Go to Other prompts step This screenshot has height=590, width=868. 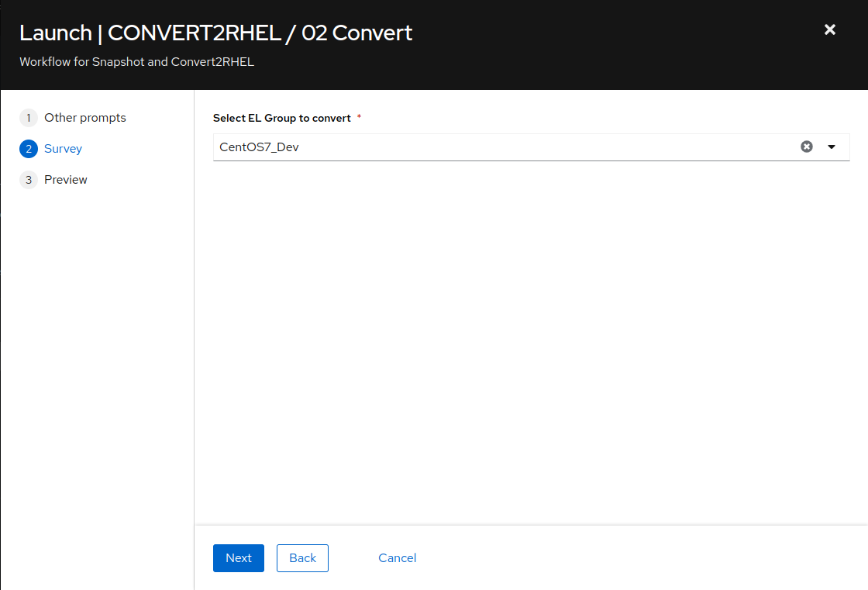[x=73, y=117]
